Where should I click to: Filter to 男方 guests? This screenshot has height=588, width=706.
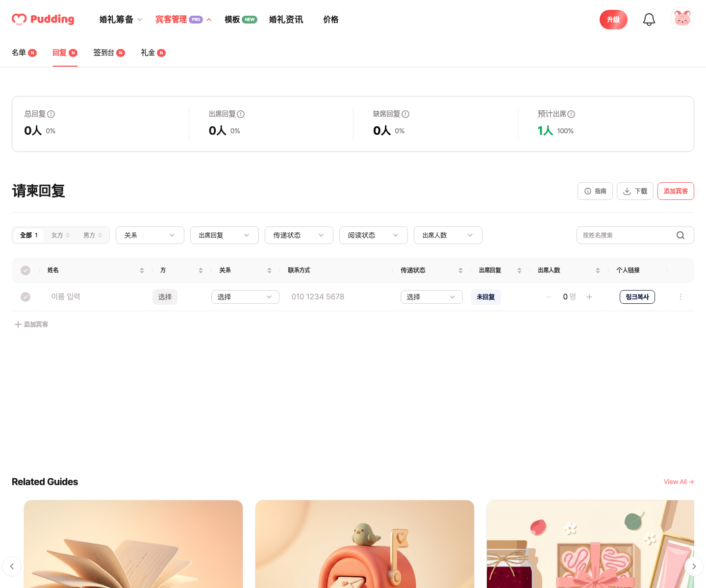93,235
